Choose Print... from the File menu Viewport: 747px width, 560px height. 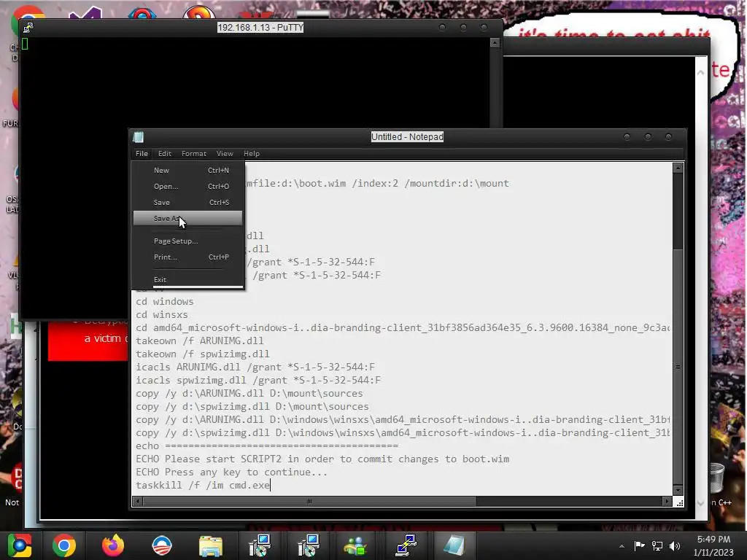click(187, 257)
